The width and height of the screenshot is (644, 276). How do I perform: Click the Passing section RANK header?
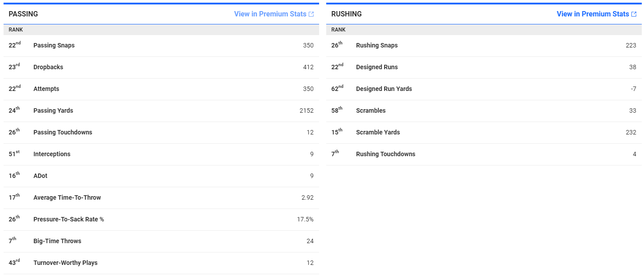[x=16, y=30]
